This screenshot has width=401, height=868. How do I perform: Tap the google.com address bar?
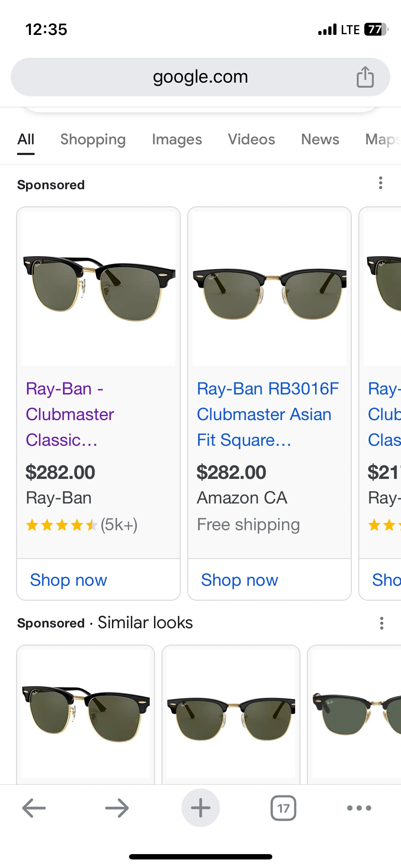tap(200, 77)
